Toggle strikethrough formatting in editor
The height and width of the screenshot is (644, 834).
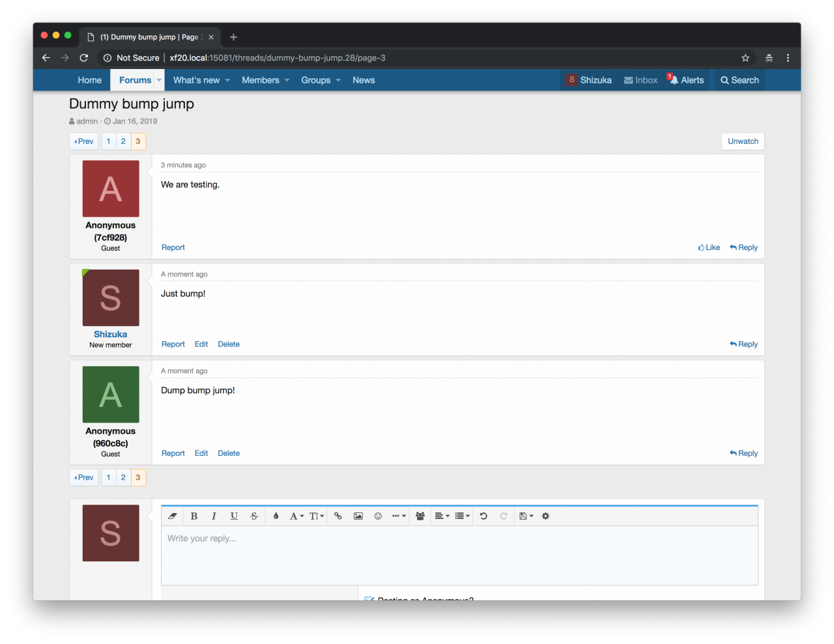(x=254, y=516)
